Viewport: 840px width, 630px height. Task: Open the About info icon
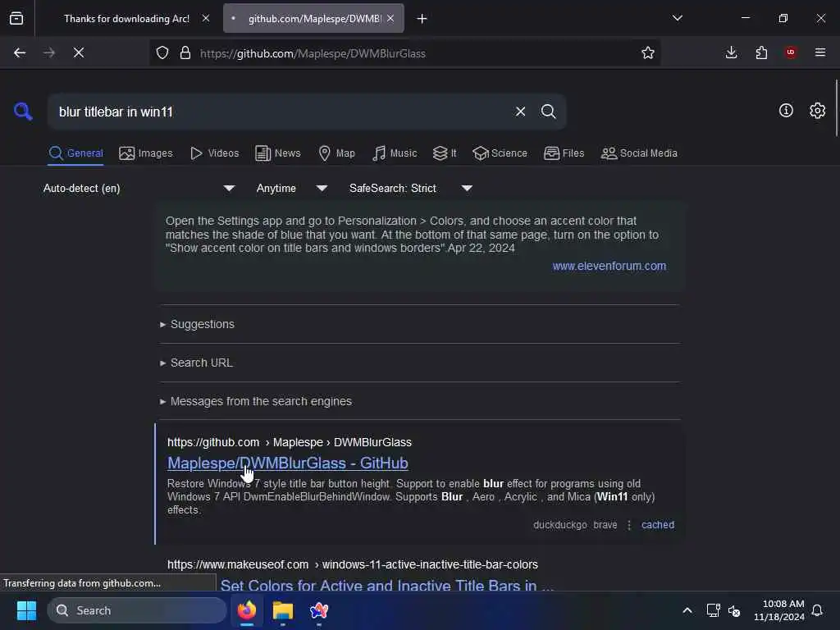tap(786, 111)
